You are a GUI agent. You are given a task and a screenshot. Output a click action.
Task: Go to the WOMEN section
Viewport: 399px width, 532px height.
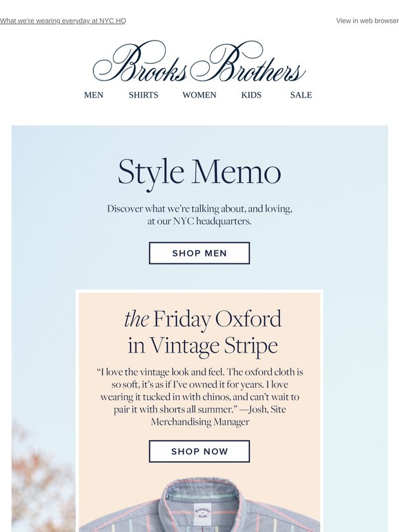coord(199,95)
